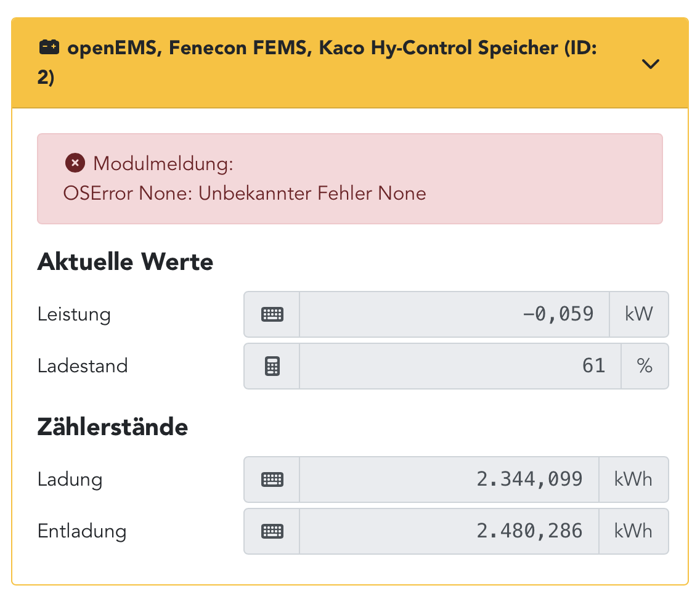Click the Modulmeldung label in the alert
Image resolution: width=700 pixels, height=604 pixels.
tap(163, 164)
